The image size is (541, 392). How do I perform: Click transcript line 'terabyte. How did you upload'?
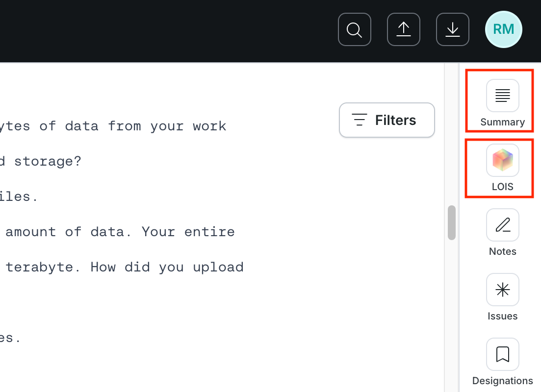pos(125,267)
